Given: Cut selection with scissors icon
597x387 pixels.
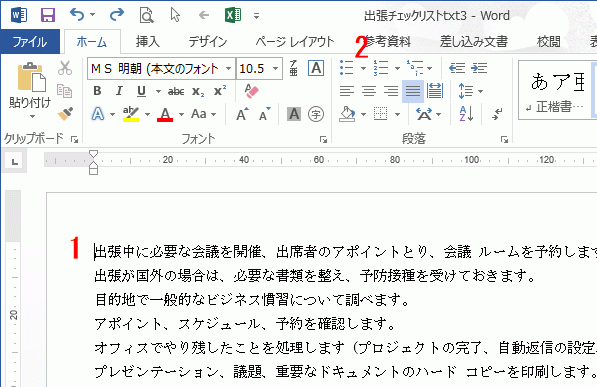Looking at the screenshot, I should click(65, 68).
